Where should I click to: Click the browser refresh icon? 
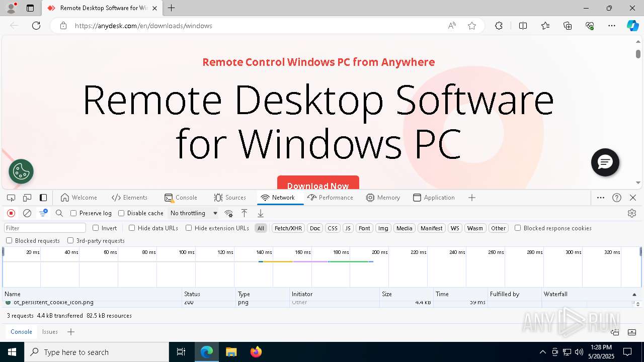point(36,26)
